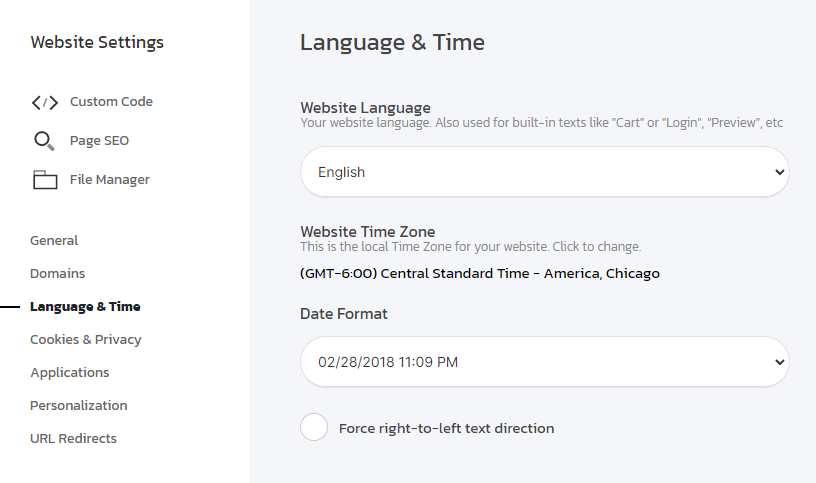Open Cookies & Privacy settings
This screenshot has height=483, width=816.
(x=86, y=340)
